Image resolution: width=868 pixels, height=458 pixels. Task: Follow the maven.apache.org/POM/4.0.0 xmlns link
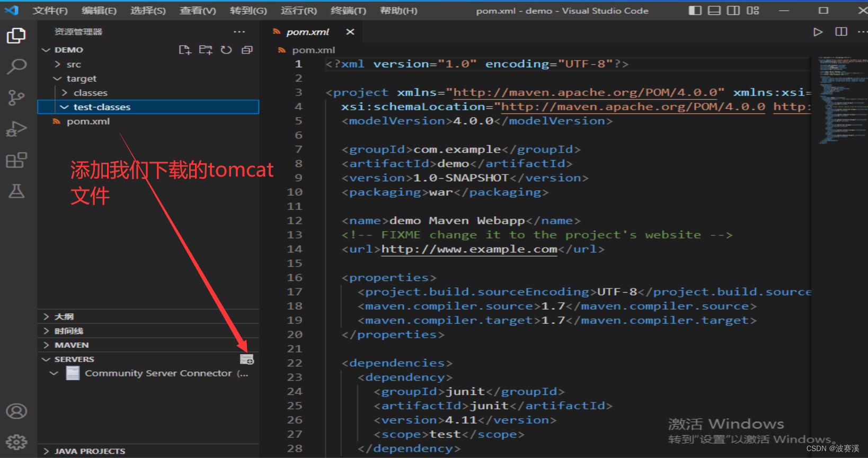pos(585,93)
